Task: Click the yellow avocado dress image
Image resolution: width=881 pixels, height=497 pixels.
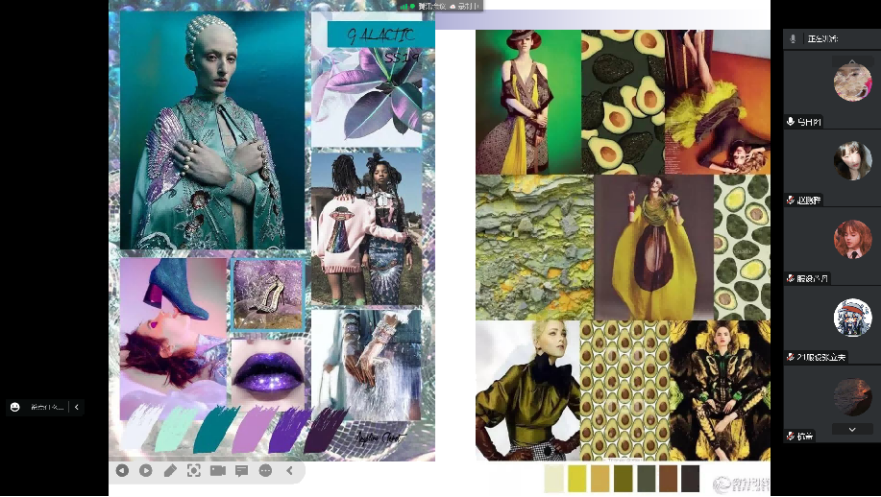Action: pos(653,248)
